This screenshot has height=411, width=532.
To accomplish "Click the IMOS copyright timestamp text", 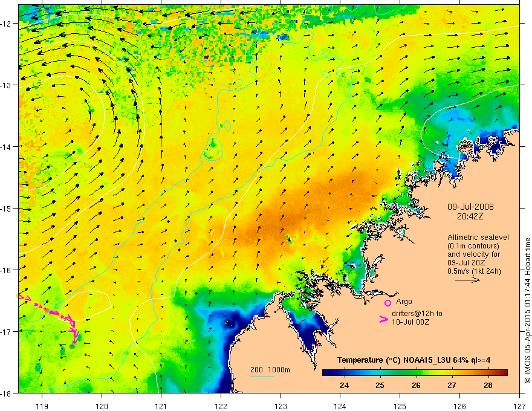I will click(x=527, y=311).
